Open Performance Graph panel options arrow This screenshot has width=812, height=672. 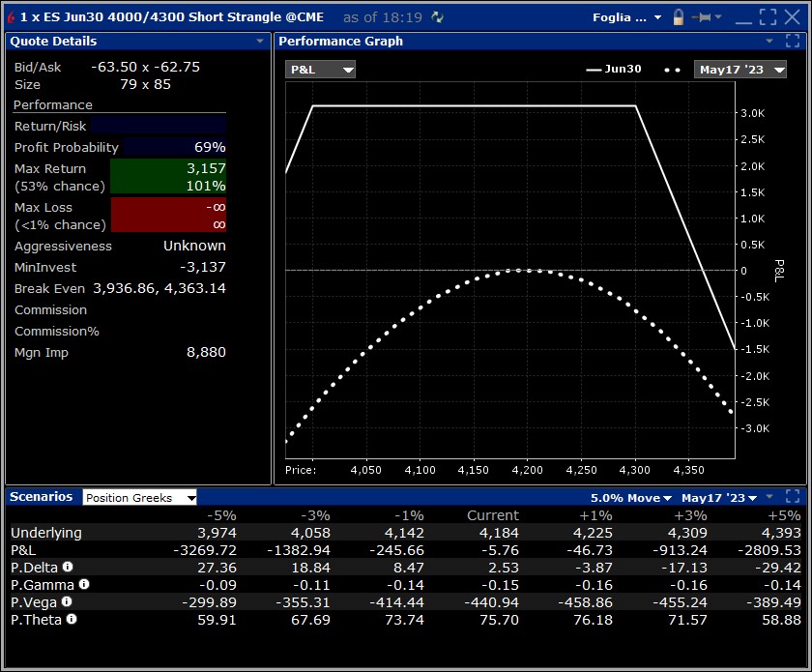tap(769, 41)
